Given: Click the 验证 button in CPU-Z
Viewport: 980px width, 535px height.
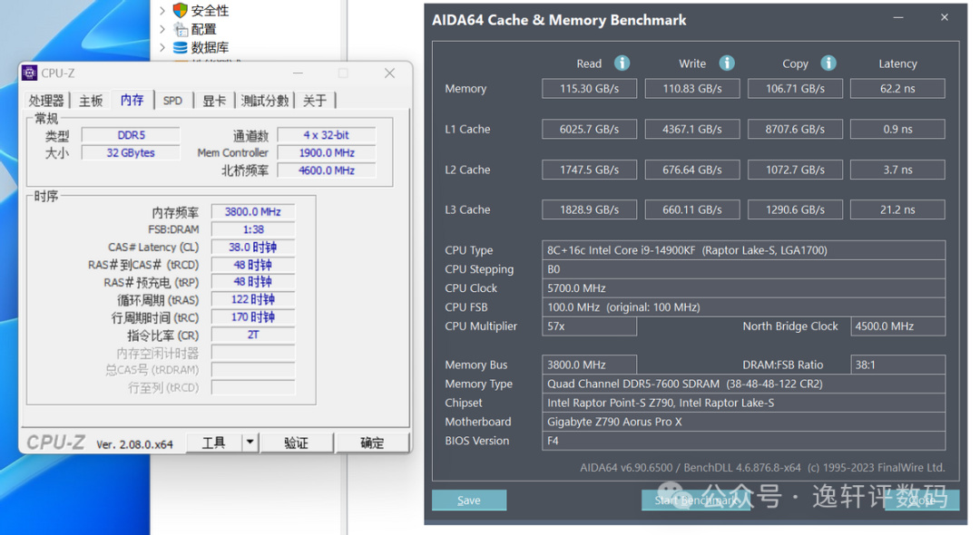Looking at the screenshot, I should 296,443.
